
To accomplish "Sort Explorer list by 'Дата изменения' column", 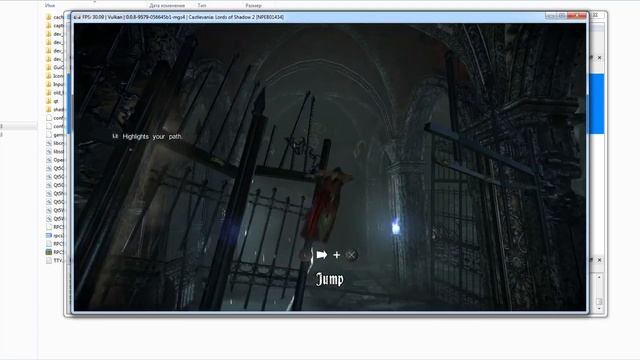I will [167, 6].
